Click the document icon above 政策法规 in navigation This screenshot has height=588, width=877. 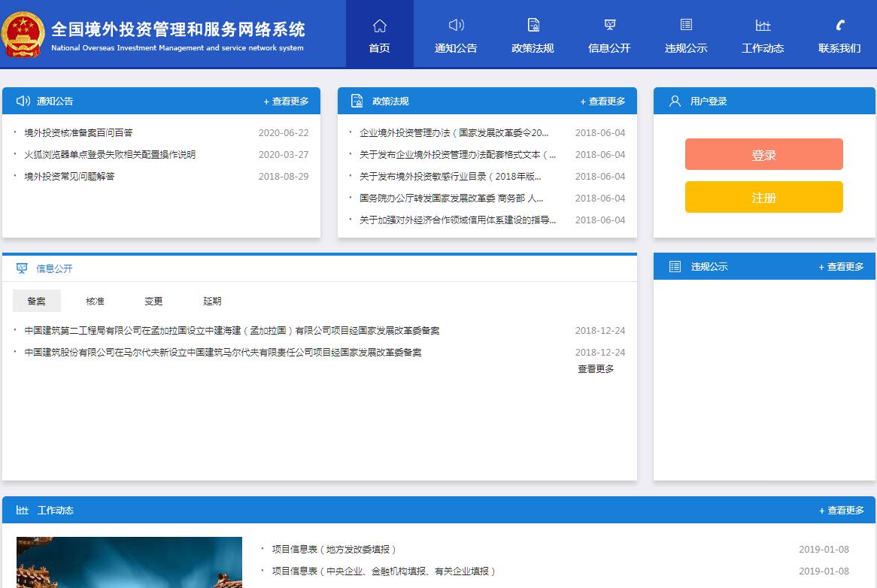[533, 26]
